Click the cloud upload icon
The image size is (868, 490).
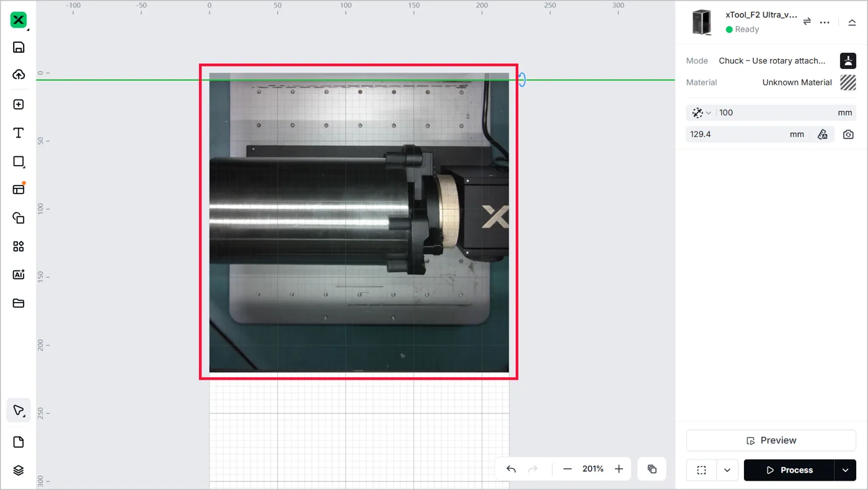click(x=19, y=74)
